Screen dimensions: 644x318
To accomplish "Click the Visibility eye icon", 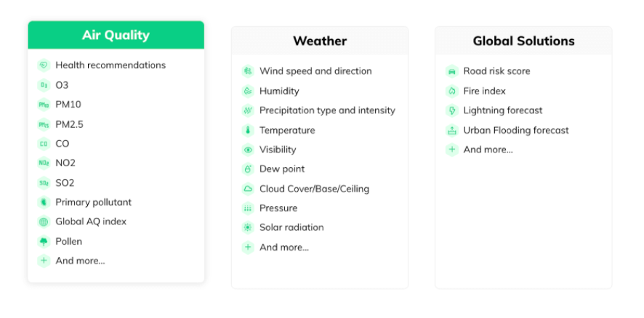I will (248, 150).
